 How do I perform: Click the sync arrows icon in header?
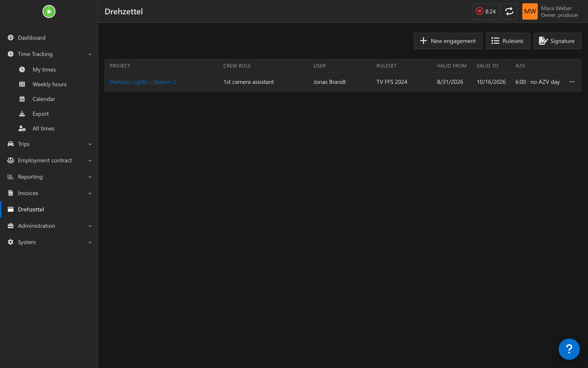point(509,11)
